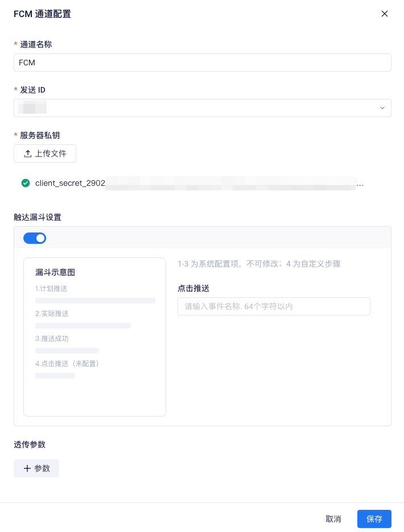
Task: Click the green checkmark beside client_secret file
Action: pos(26,183)
